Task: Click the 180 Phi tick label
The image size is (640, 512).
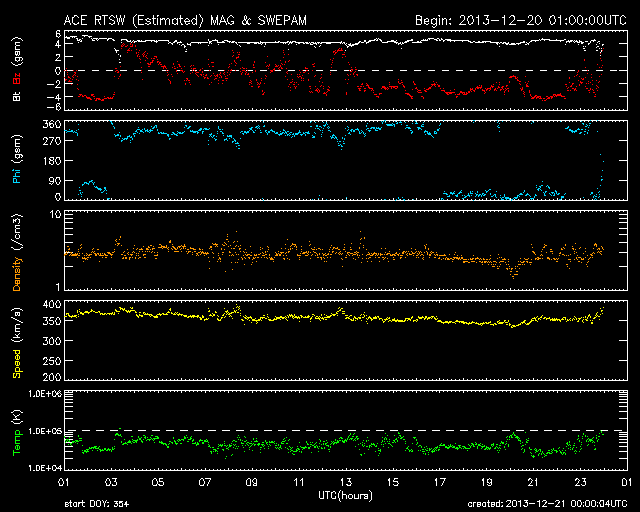Action: tap(52, 161)
